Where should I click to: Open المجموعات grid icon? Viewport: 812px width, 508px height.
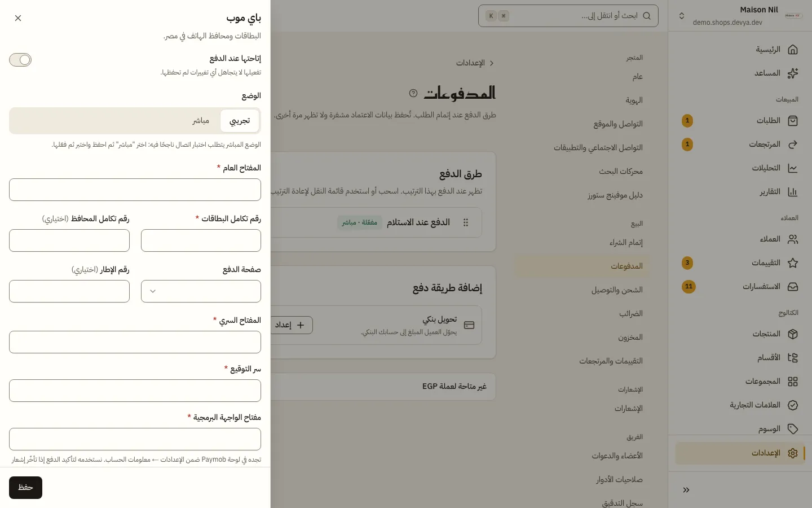pyautogui.click(x=793, y=382)
